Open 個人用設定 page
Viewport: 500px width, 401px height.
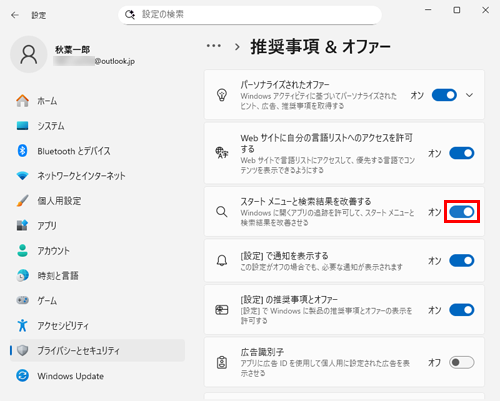coord(97,201)
